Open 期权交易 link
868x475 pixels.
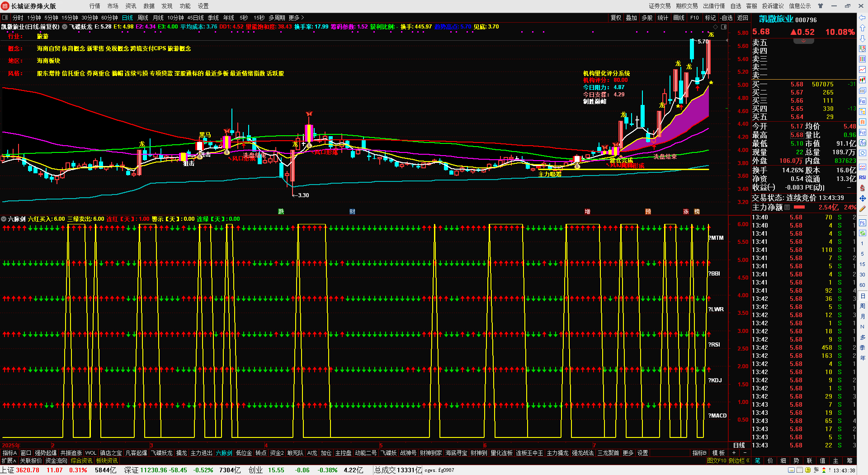click(687, 6)
